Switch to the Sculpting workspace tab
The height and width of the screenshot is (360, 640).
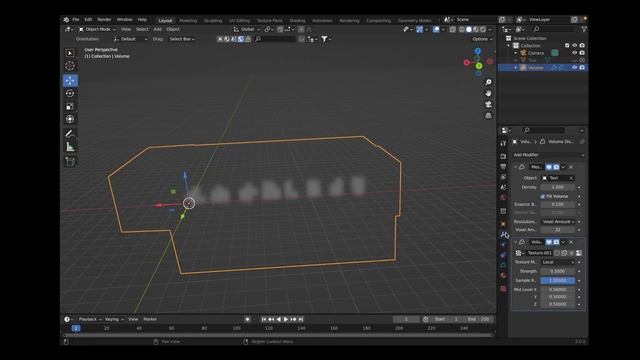(x=213, y=20)
